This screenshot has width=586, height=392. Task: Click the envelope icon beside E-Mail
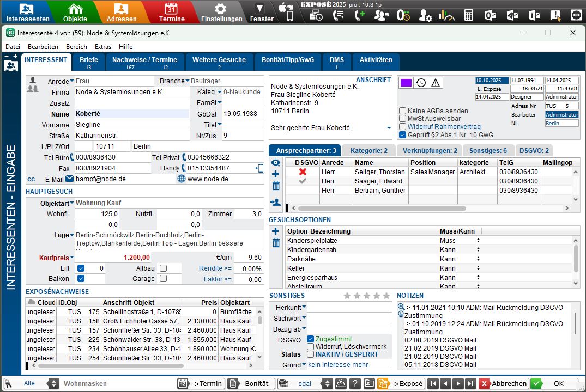69,179
